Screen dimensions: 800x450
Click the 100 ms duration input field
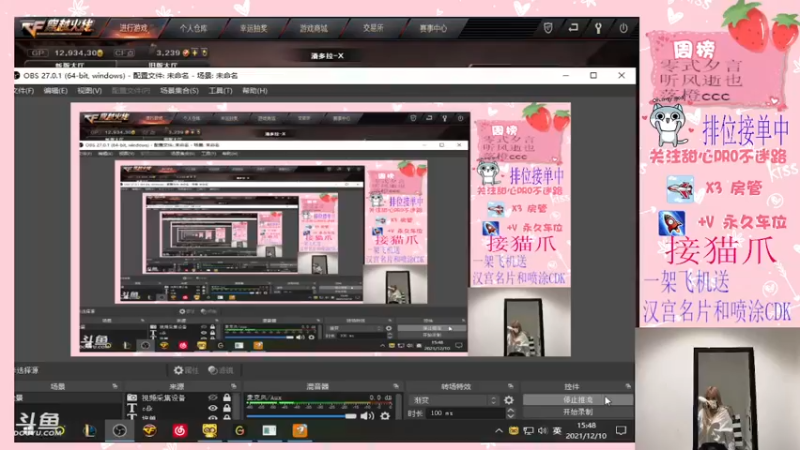pyautogui.click(x=464, y=413)
